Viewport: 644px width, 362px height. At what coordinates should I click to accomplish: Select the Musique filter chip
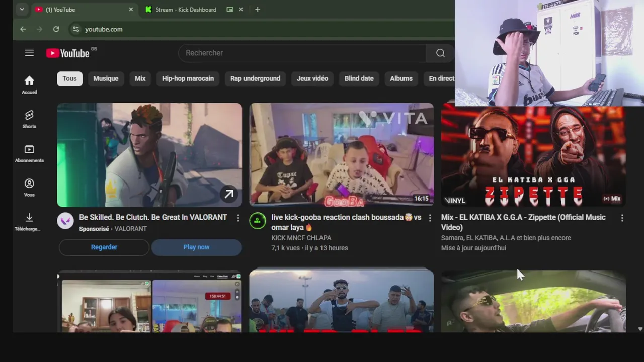[106, 78]
